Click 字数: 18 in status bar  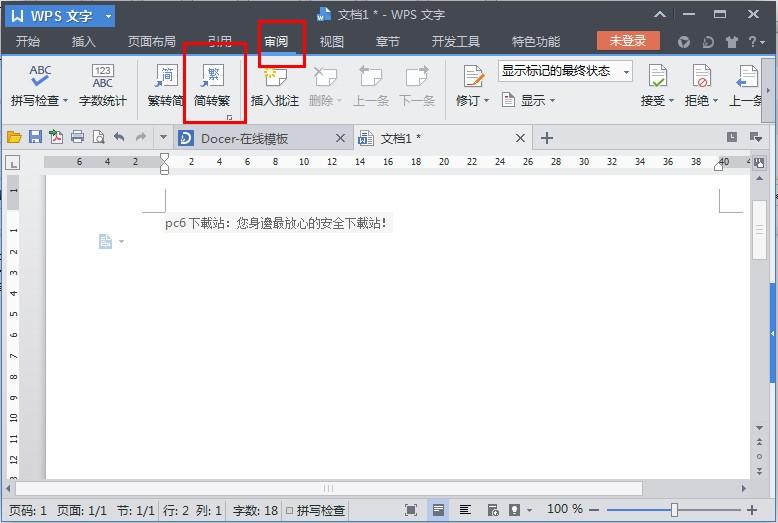click(255, 510)
